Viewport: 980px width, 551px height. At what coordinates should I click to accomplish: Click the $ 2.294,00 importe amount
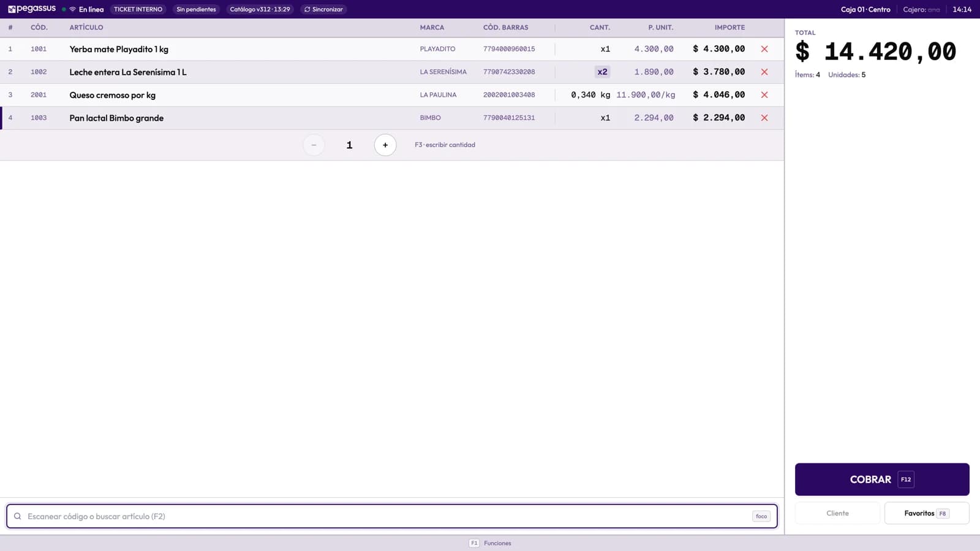(x=719, y=118)
